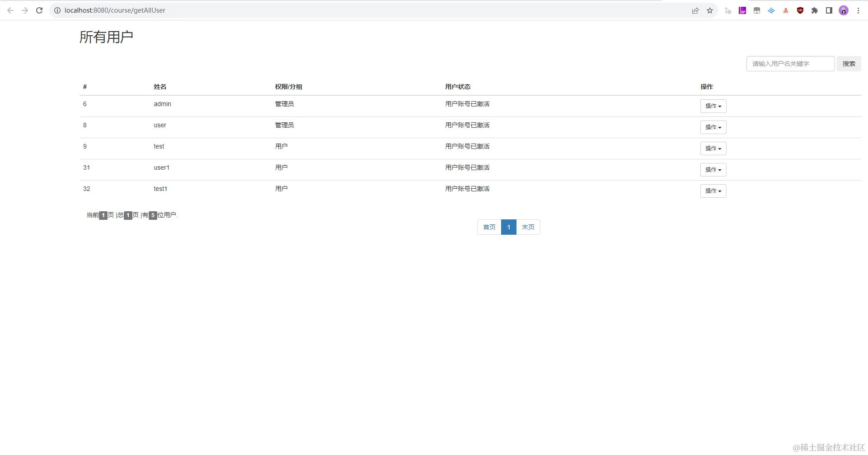Click the red shield extension icon

[x=800, y=10]
